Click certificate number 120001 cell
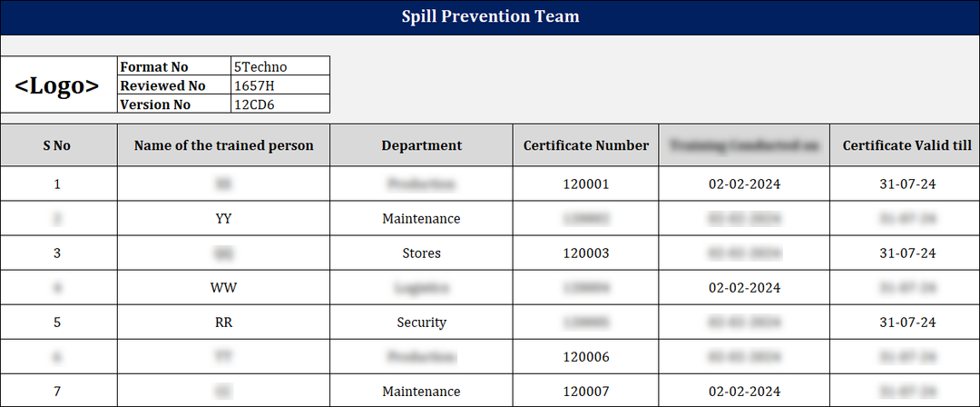Viewport: 980px width, 407px height. 585,184
